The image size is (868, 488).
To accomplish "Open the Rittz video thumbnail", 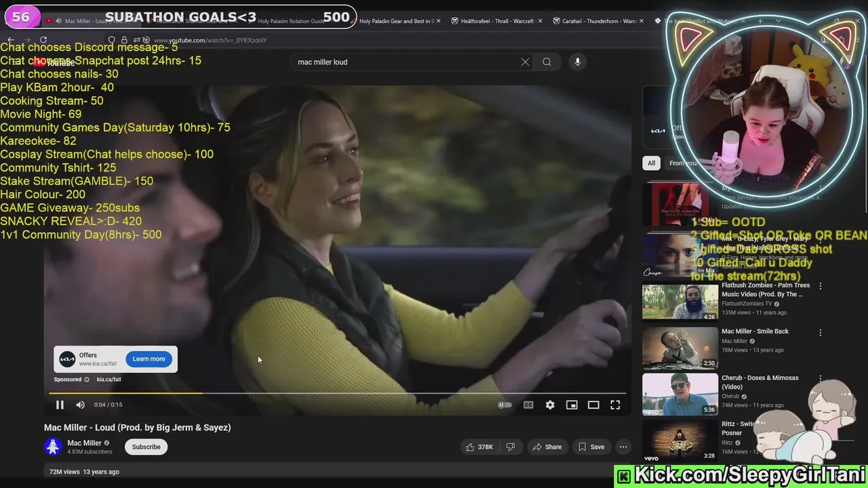I will 680,440.
